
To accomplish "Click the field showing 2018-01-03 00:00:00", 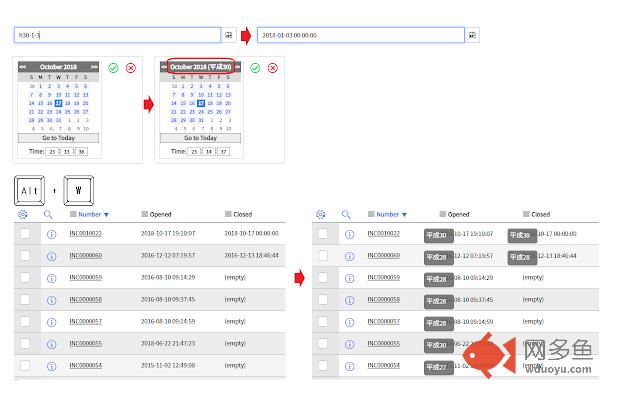I will click(361, 35).
